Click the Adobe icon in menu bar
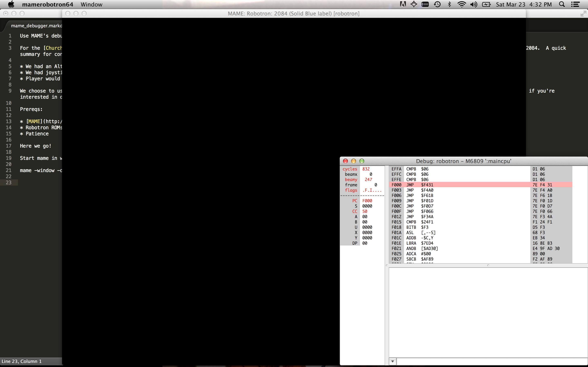The image size is (588, 367). (403, 4)
